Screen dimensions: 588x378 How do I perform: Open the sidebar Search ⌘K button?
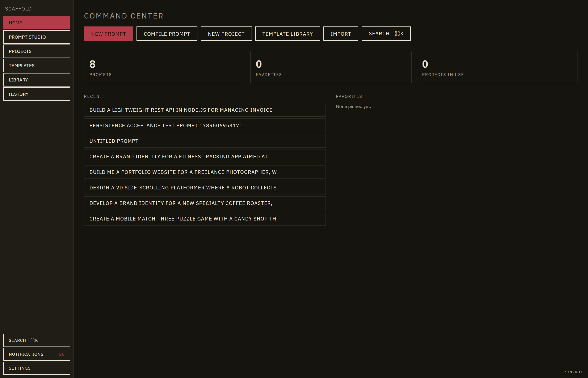pos(37,340)
